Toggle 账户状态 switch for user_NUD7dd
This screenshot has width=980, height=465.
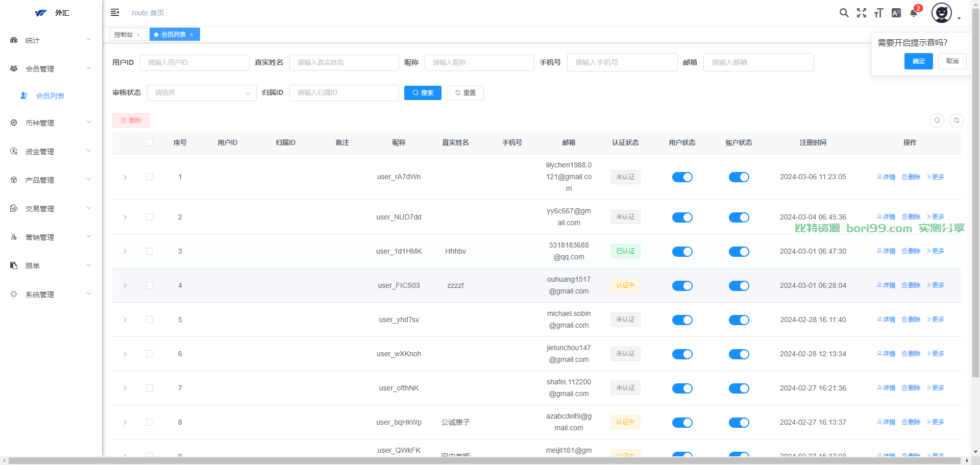point(739,217)
